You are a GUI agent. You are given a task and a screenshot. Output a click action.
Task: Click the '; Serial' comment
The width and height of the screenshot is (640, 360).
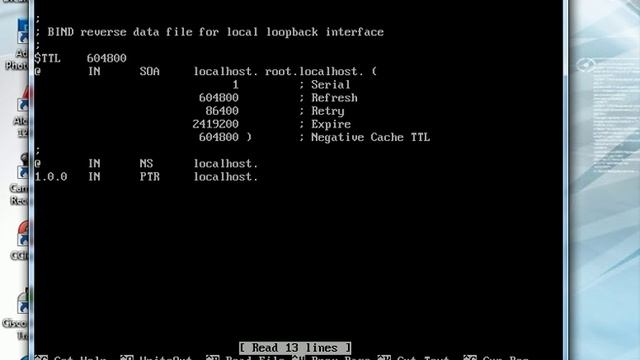pyautogui.click(x=325, y=85)
